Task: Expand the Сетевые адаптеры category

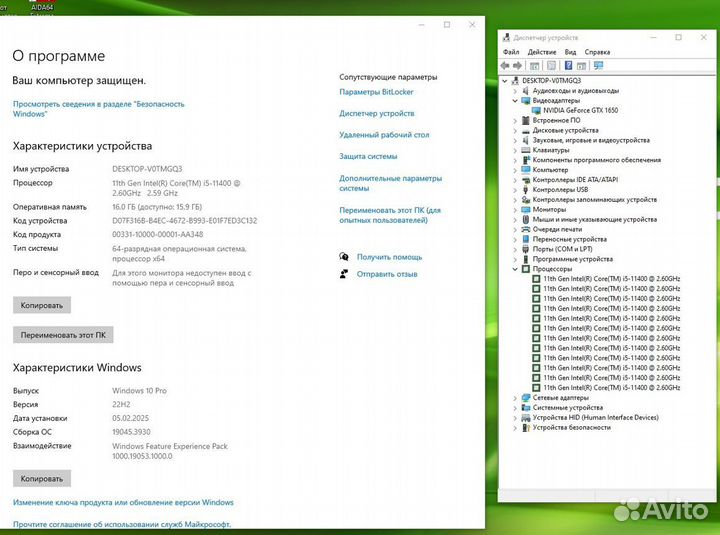Action: click(x=515, y=398)
